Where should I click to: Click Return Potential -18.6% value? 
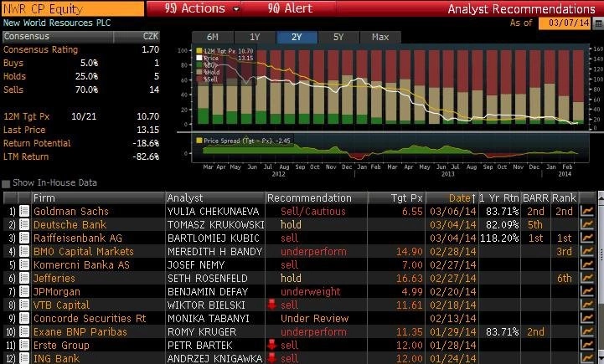(x=146, y=144)
